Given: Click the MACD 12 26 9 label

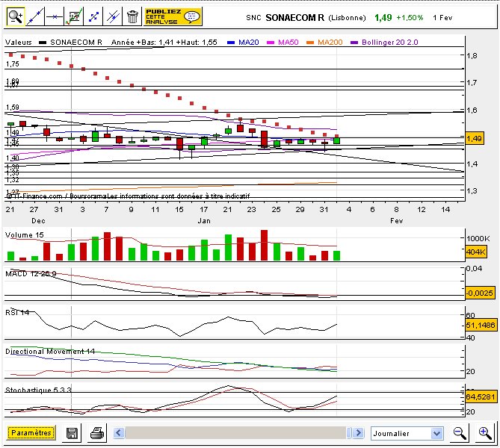Looking at the screenshot, I should tap(31, 273).
